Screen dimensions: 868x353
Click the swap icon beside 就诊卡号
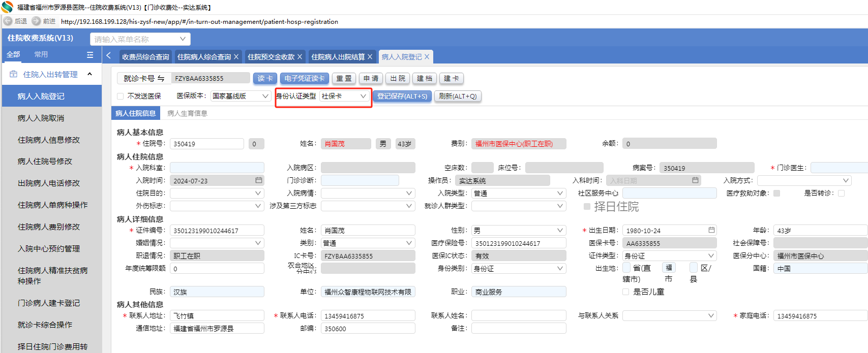pos(161,78)
